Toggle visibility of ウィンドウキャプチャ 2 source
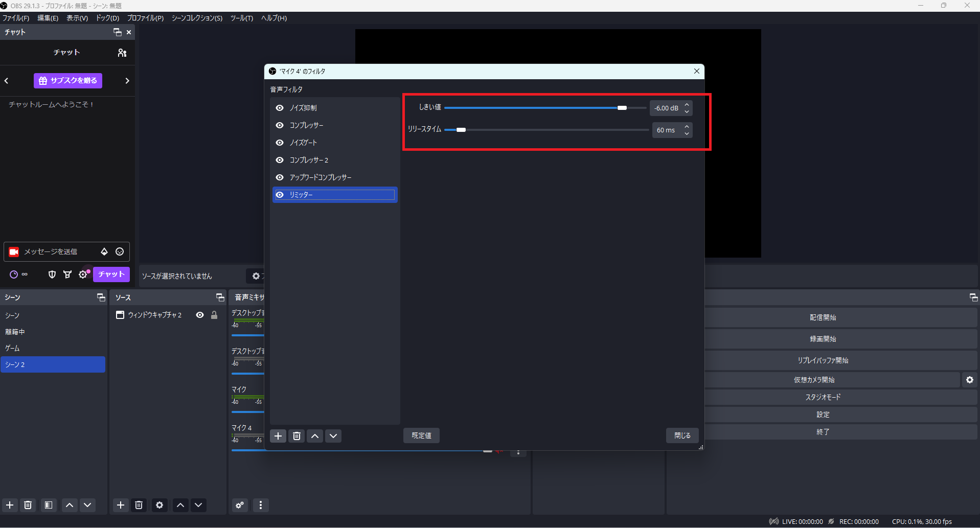This screenshot has height=528, width=980. [200, 315]
